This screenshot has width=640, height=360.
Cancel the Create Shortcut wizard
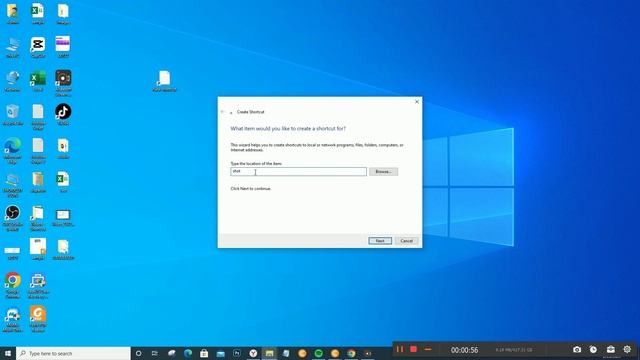406,241
